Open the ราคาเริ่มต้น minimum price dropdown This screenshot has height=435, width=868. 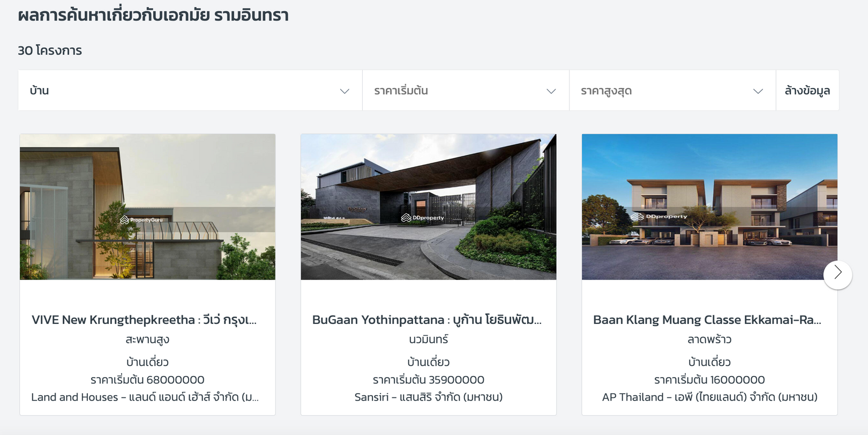tap(466, 91)
